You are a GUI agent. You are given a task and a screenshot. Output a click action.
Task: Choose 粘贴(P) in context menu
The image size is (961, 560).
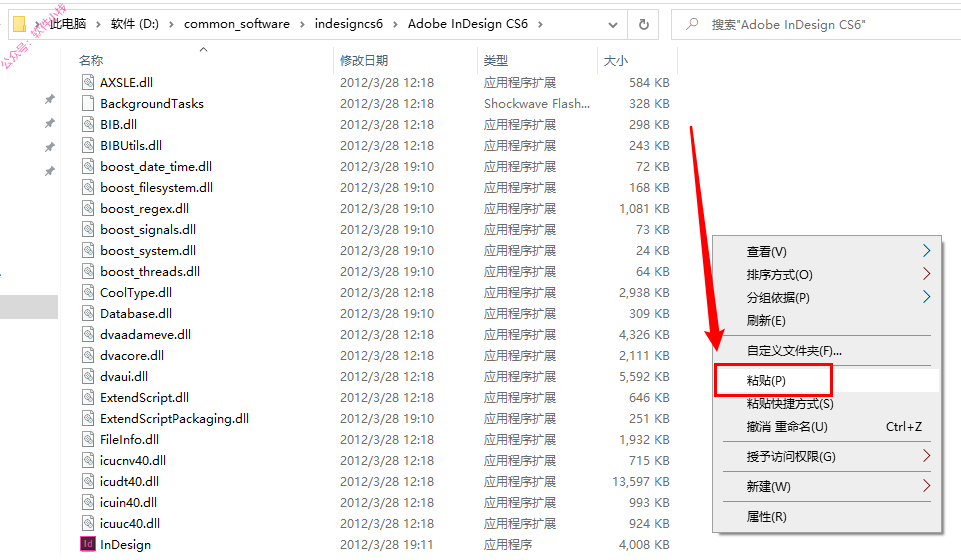[x=827, y=380]
